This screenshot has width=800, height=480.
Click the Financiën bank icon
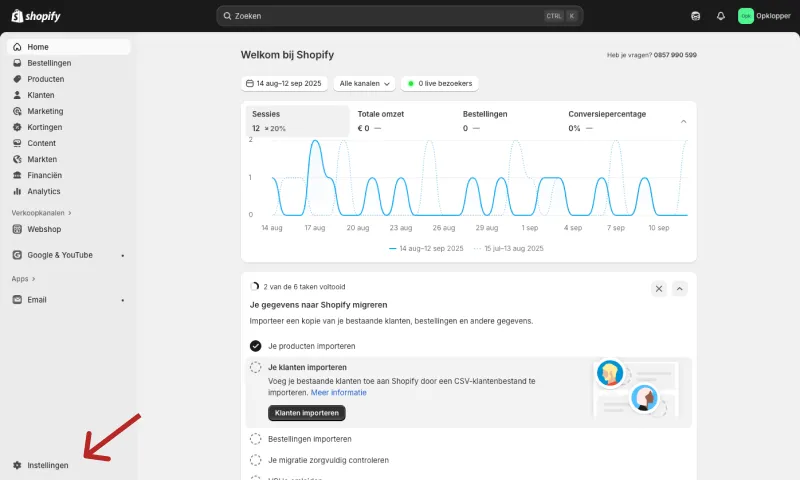point(17,175)
